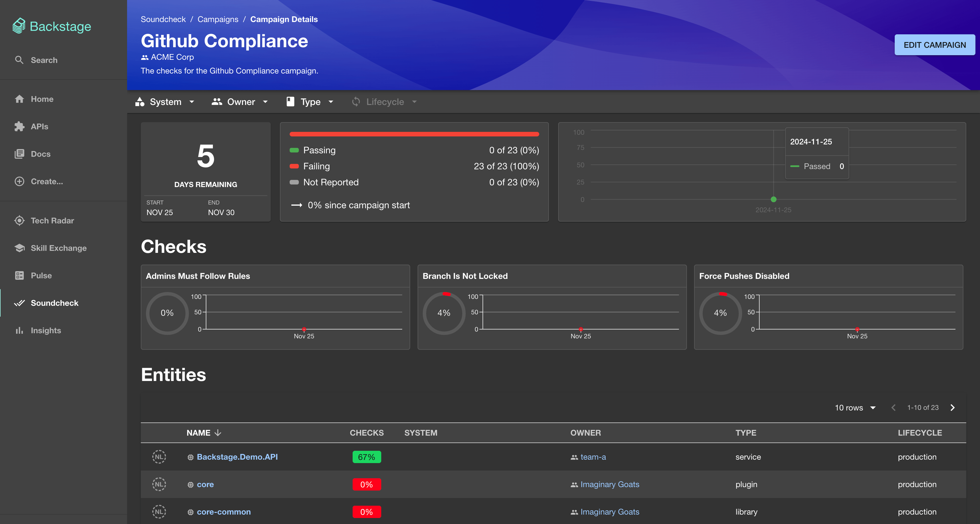Click the Admins Must Follow Rules title
980x524 pixels.
pos(198,276)
